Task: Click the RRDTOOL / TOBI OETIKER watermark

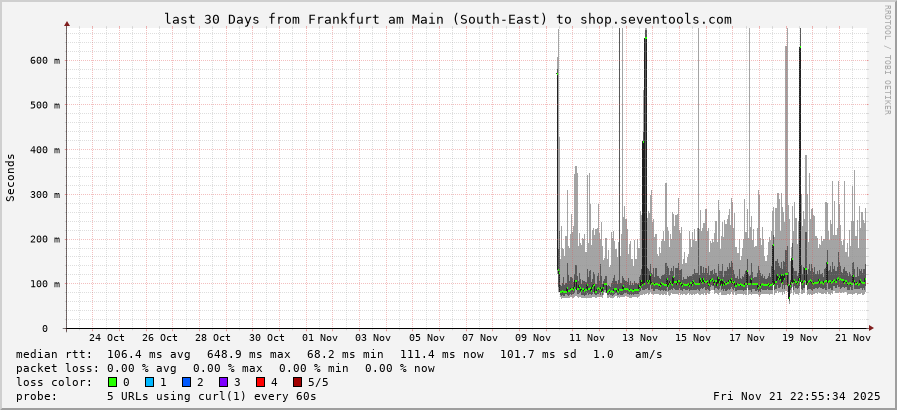Action: pyautogui.click(x=886, y=60)
